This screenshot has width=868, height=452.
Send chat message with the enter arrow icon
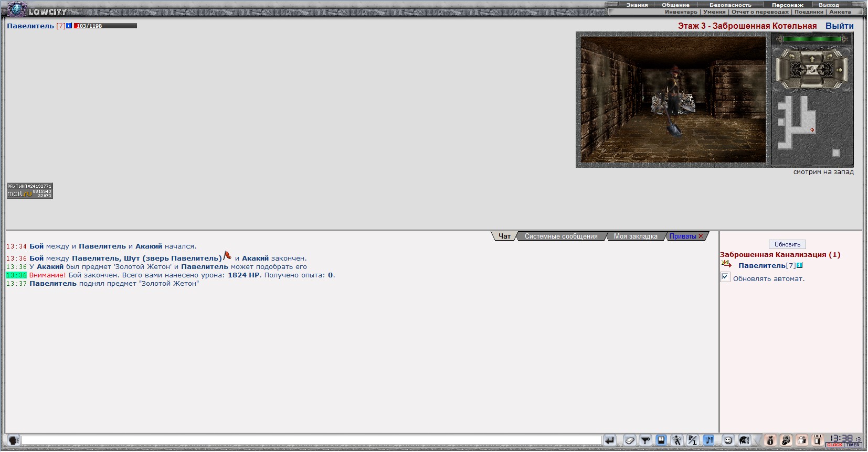610,440
